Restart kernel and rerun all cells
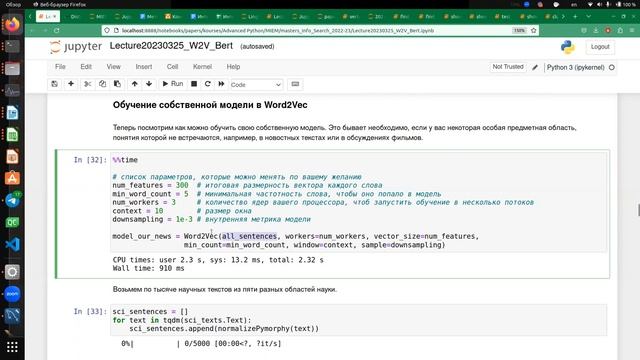Image resolution: width=640 pixels, height=360 pixels. click(221, 84)
